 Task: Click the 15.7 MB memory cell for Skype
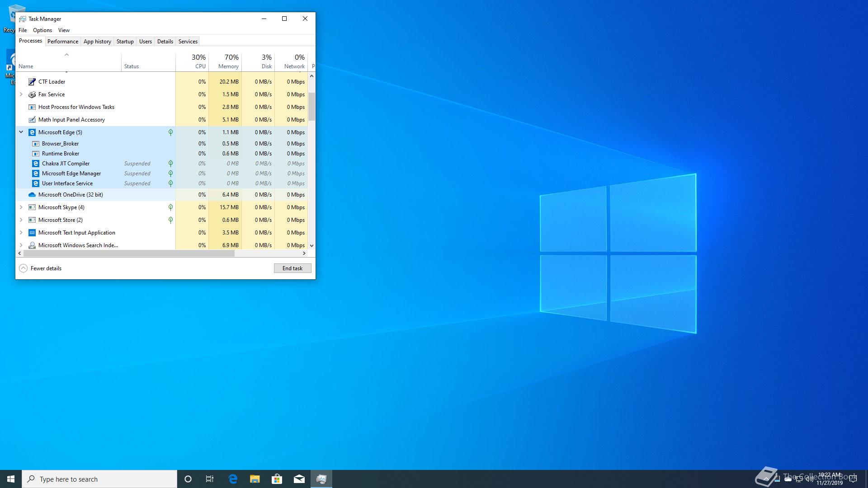(225, 207)
